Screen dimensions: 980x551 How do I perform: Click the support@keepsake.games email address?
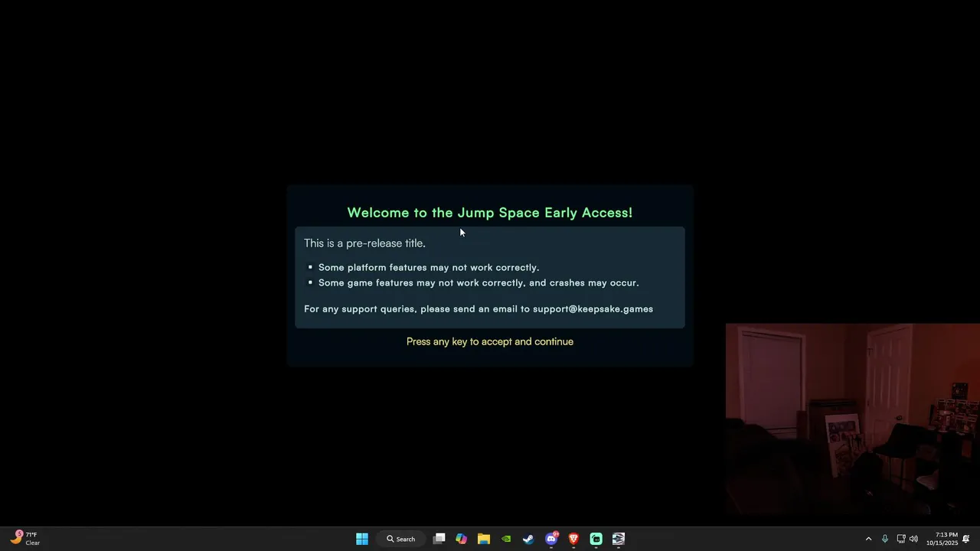pyautogui.click(x=593, y=309)
